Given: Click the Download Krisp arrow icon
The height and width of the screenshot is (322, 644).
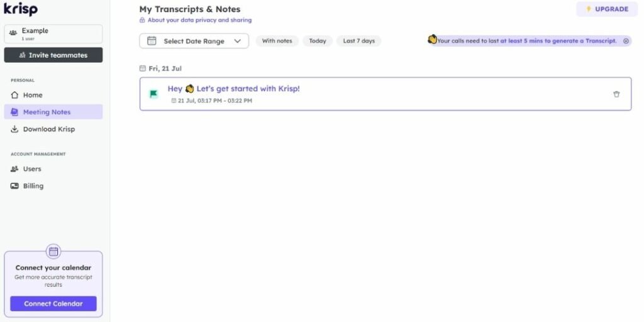Looking at the screenshot, I should coord(14,129).
